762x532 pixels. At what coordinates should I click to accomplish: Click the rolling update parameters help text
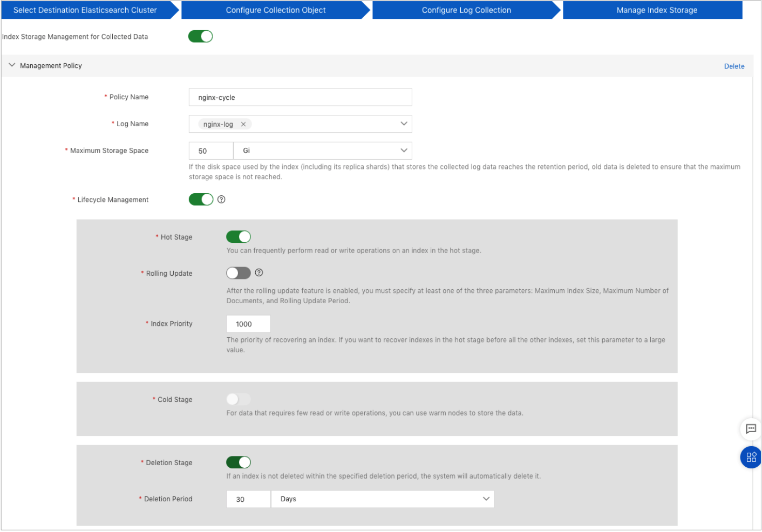pyautogui.click(x=447, y=296)
